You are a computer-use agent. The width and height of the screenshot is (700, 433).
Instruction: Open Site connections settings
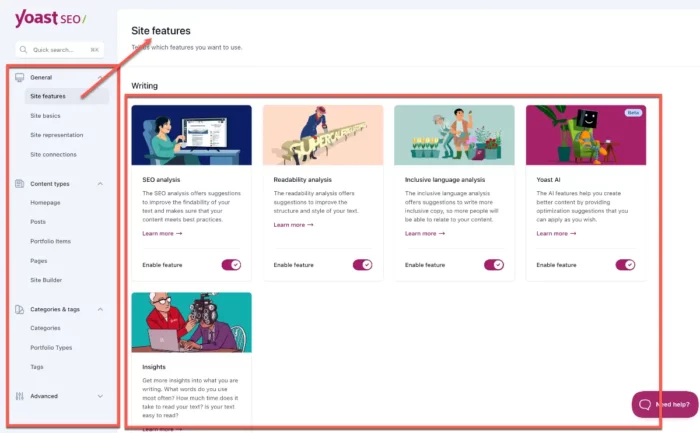[53, 154]
